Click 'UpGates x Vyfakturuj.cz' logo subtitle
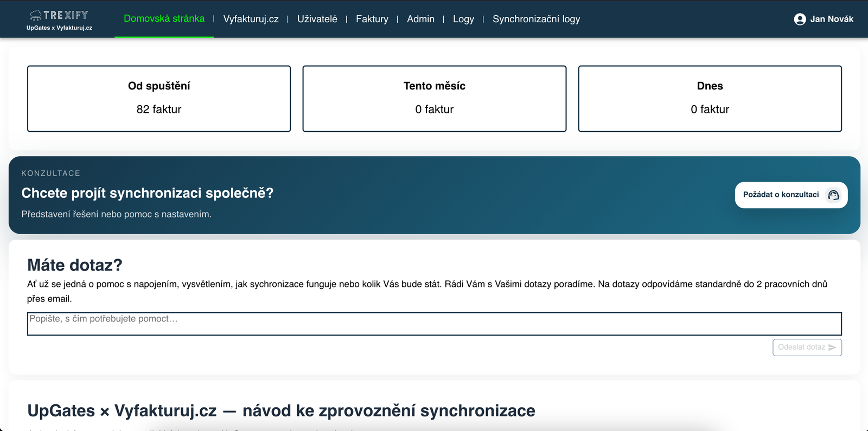Image resolution: width=868 pixels, height=431 pixels. [x=59, y=28]
